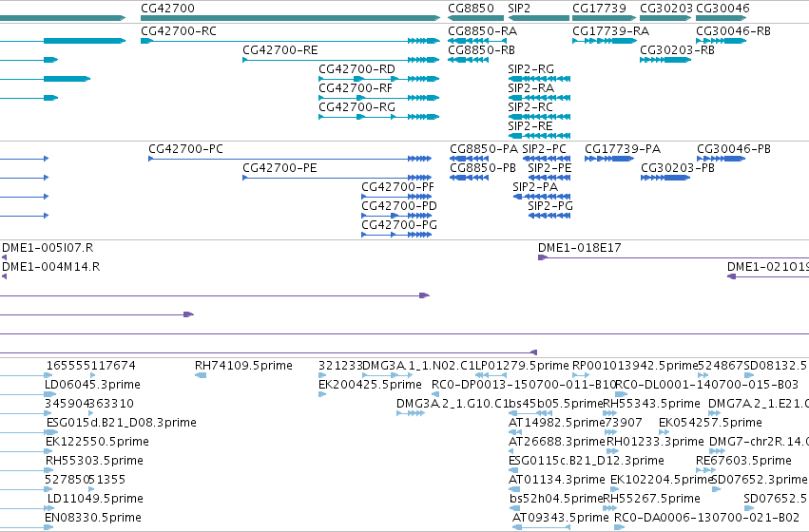Screen dimensions: 809x532
Task: Select EST EK054257.5prime
Action: pos(710,424)
